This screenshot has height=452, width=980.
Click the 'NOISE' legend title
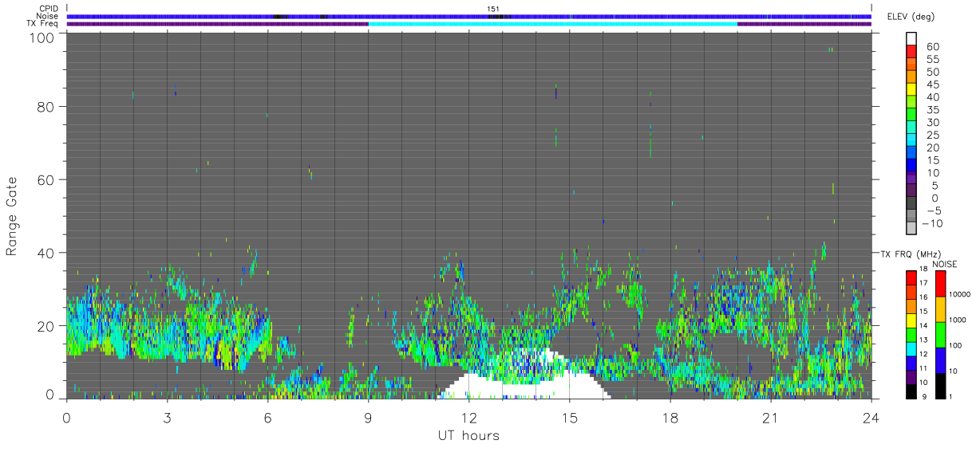[945, 264]
